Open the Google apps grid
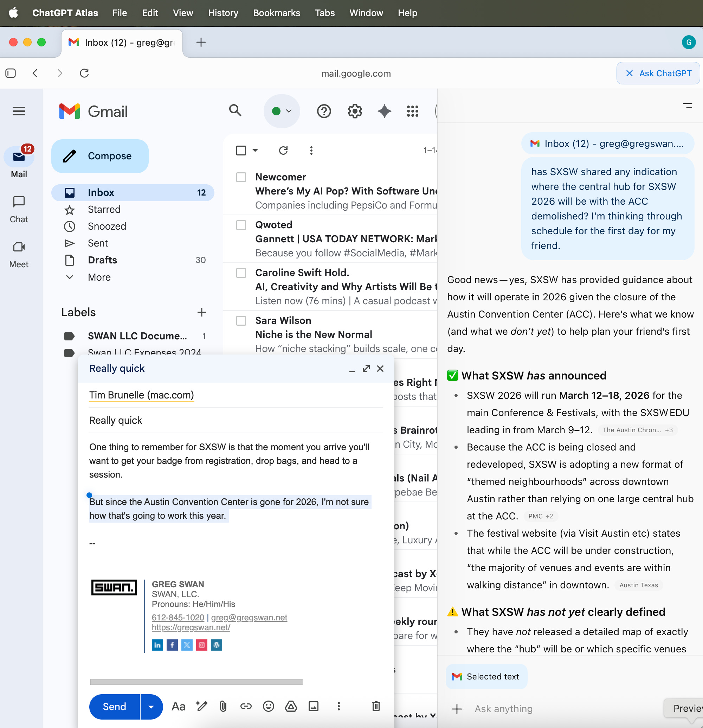 (x=412, y=111)
